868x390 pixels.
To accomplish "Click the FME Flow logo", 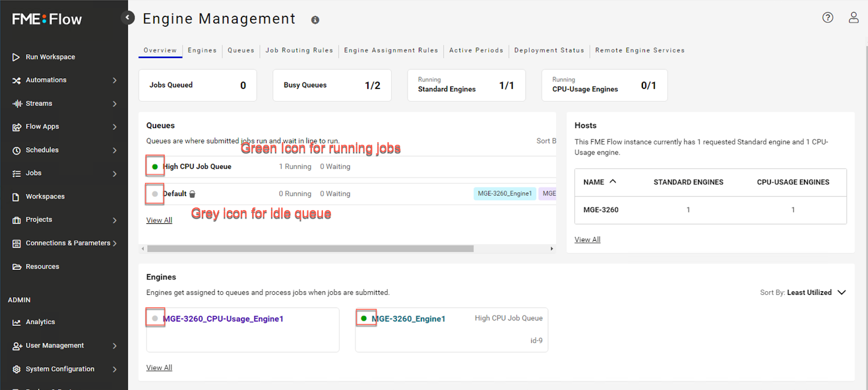I will (47, 19).
